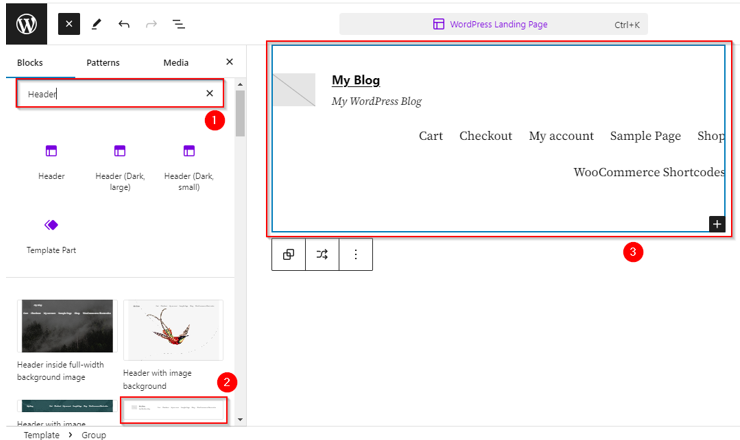740x440 pixels.
Task: Select Group in the breadcrumb
Action: click(93, 435)
